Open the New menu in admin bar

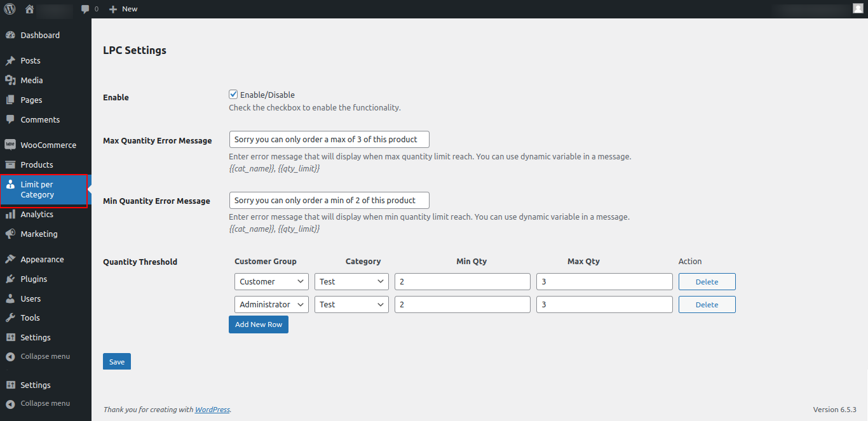(123, 9)
